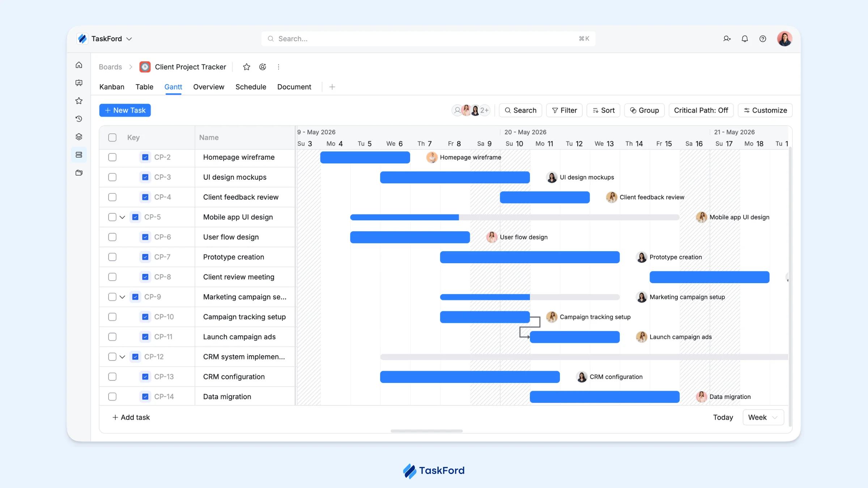Collapse the CP-5 Mobile app UI design group
This screenshot has width=868, height=488.
click(x=122, y=217)
